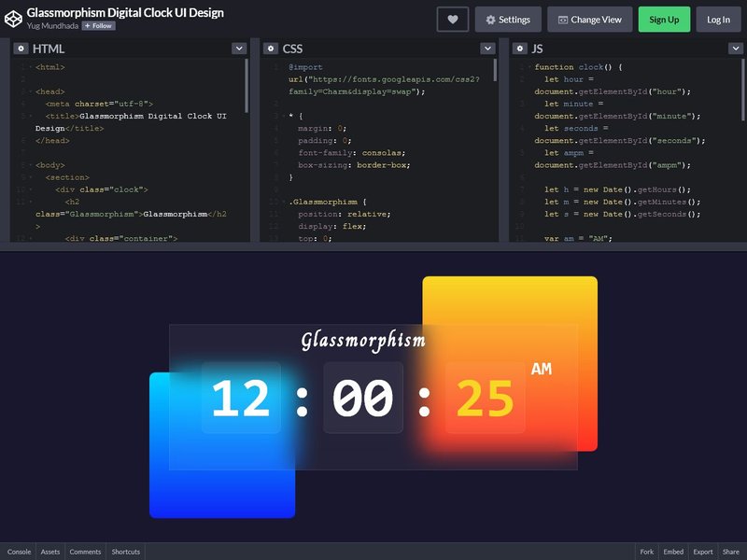Open the Comments footer tab

coord(85,552)
